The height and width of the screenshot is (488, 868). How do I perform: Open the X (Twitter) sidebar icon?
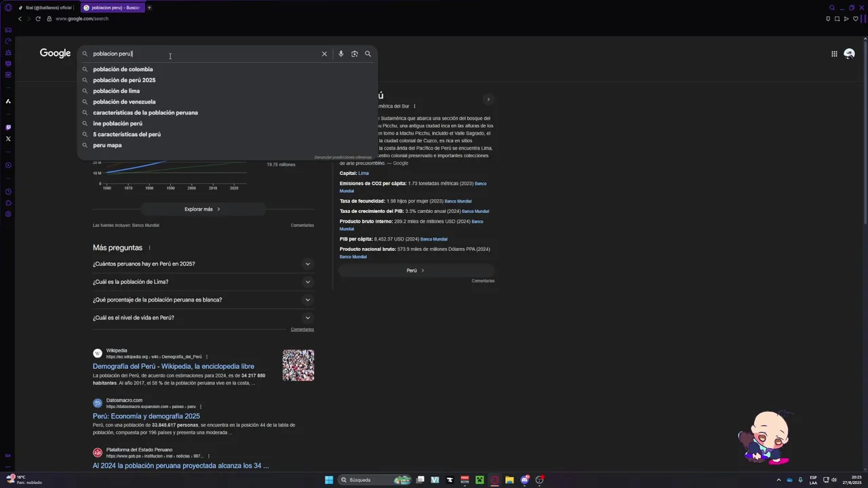tap(8, 138)
